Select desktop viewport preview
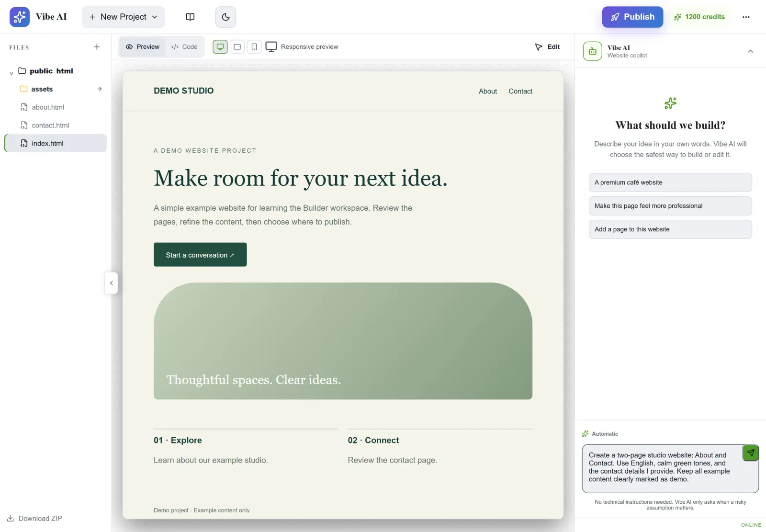Screen dimensions: 766x532 220,47
